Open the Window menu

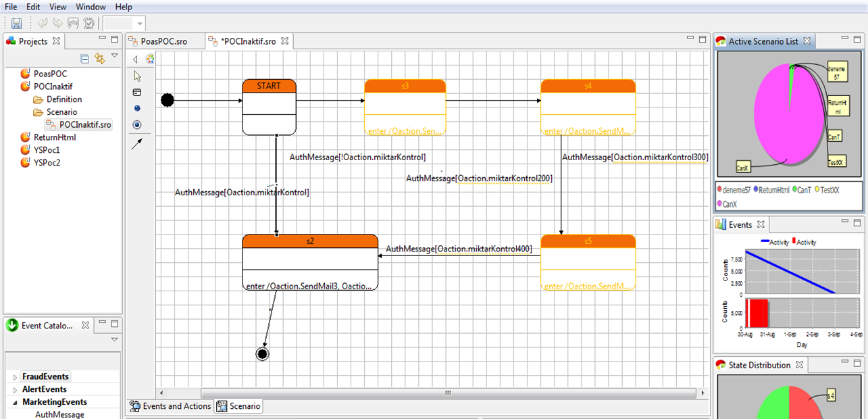tap(91, 7)
